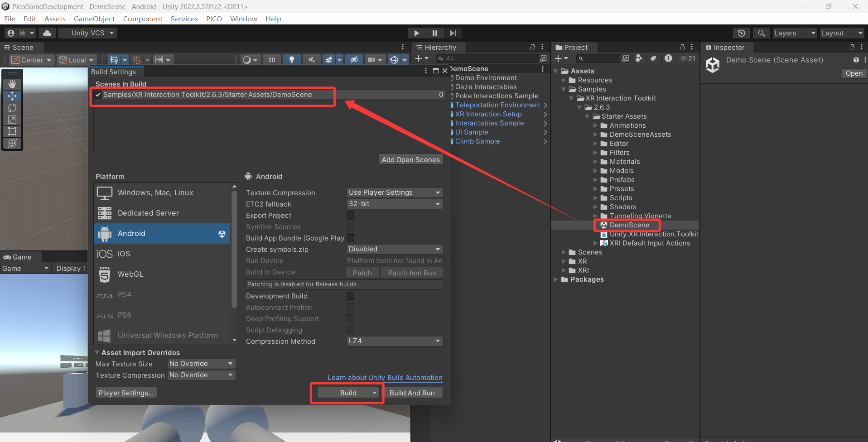Toggle grid snapping icon in Scene toolbar

point(137,60)
